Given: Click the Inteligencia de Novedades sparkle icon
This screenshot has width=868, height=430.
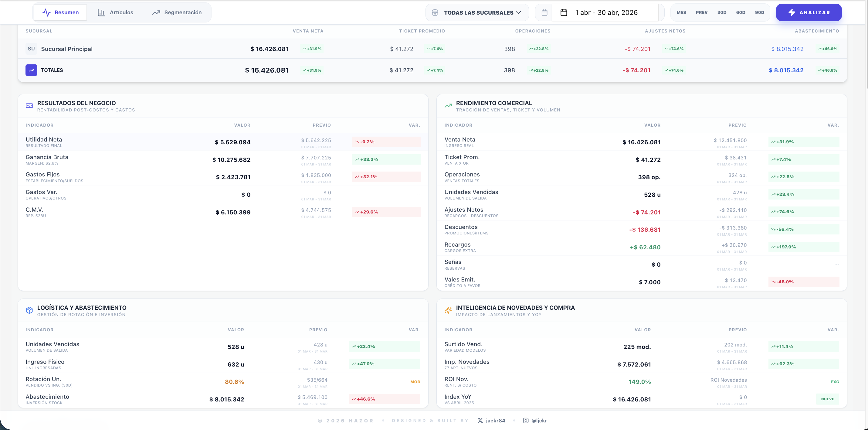Looking at the screenshot, I should click(448, 310).
